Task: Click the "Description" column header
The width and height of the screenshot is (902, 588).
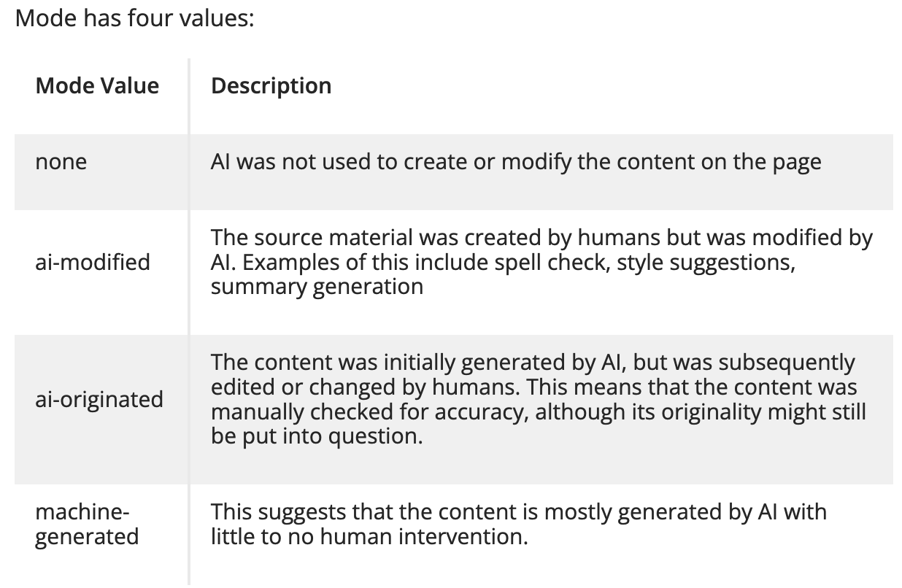Action: point(271,86)
